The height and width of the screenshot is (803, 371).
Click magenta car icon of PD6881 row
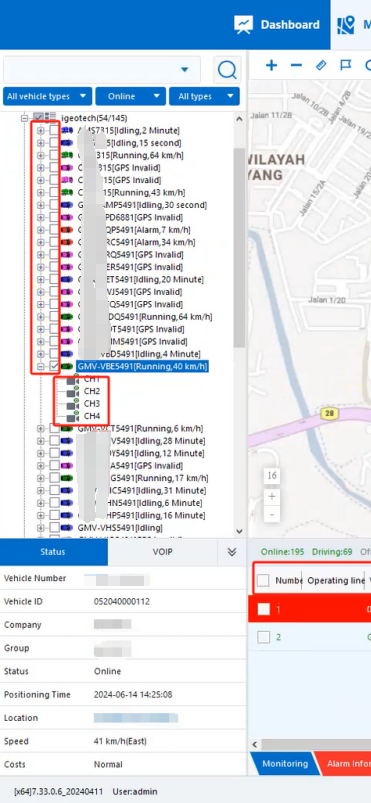click(67, 218)
